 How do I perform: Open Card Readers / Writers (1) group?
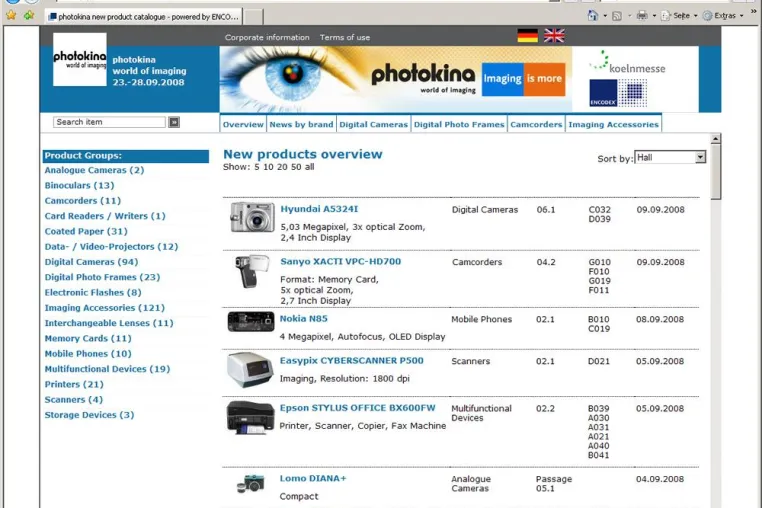105,216
